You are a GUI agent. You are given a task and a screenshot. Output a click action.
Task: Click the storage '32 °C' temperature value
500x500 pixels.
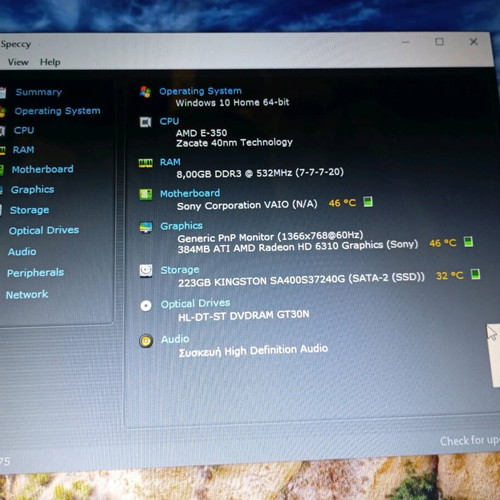pyautogui.click(x=450, y=276)
